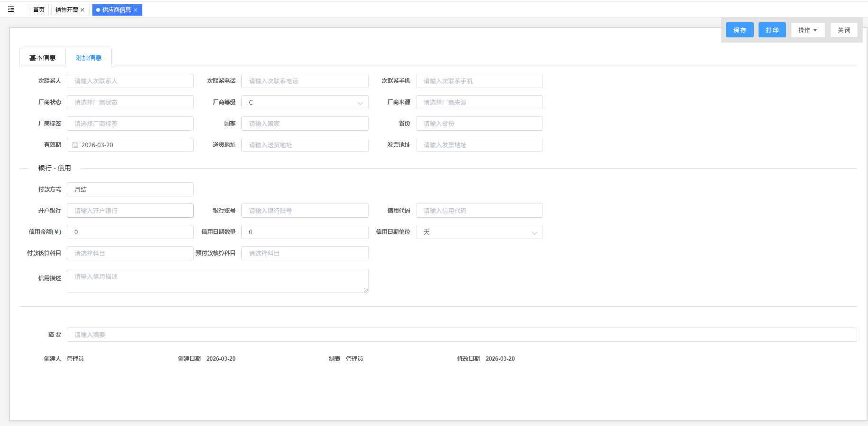
Task: Open the 付款核算科目 selector
Action: click(130, 254)
